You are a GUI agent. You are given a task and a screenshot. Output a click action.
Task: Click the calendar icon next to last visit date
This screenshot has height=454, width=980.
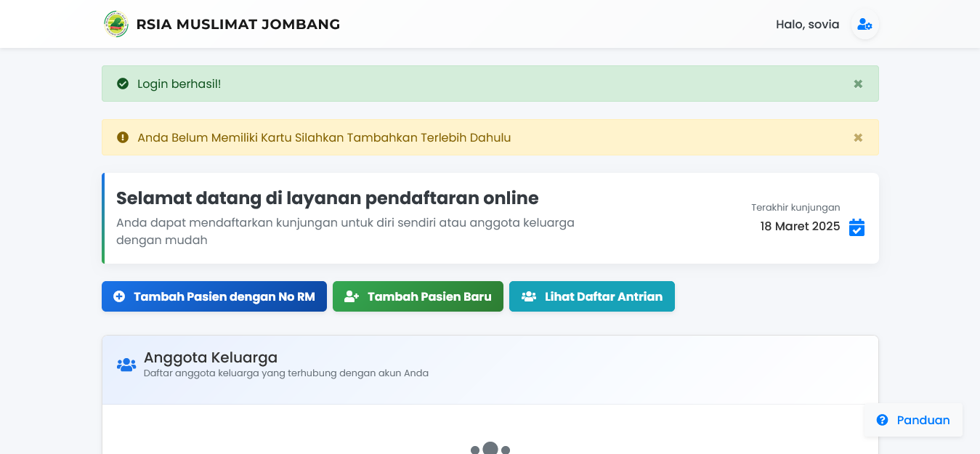(x=857, y=227)
